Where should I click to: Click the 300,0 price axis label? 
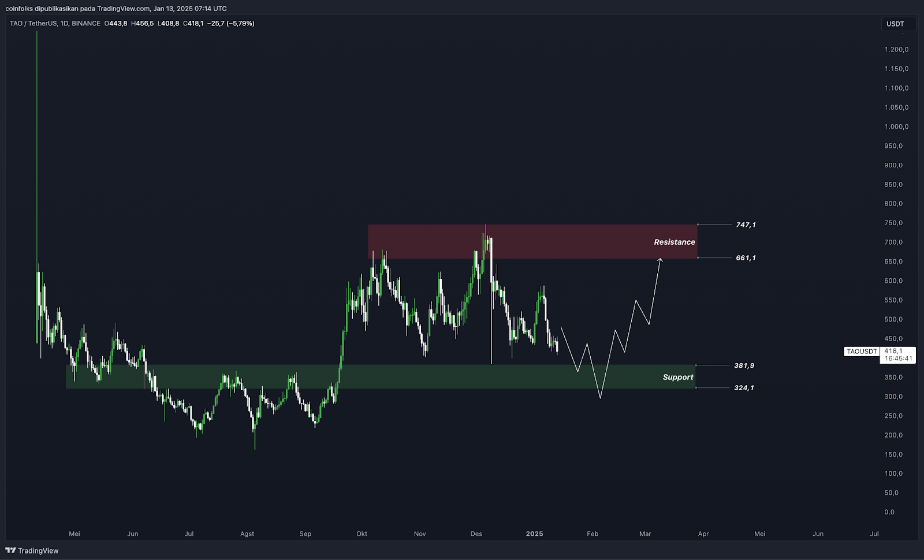tap(893, 397)
